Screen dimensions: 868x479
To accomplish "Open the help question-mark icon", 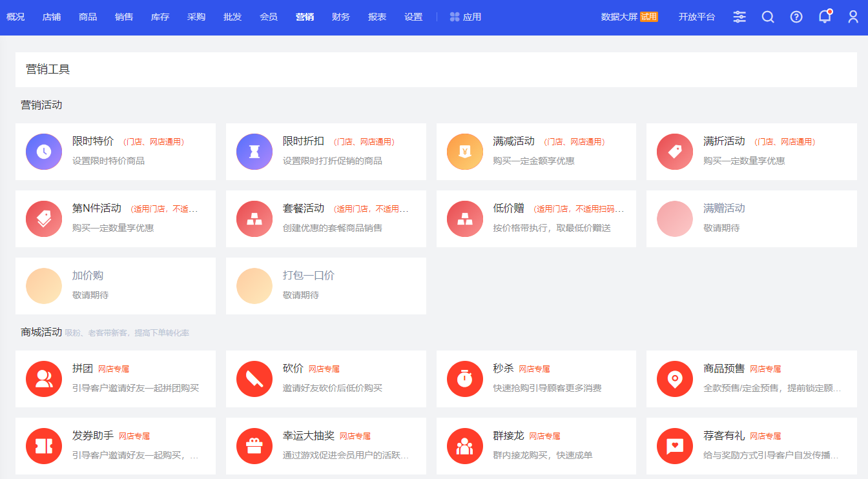I will click(796, 17).
